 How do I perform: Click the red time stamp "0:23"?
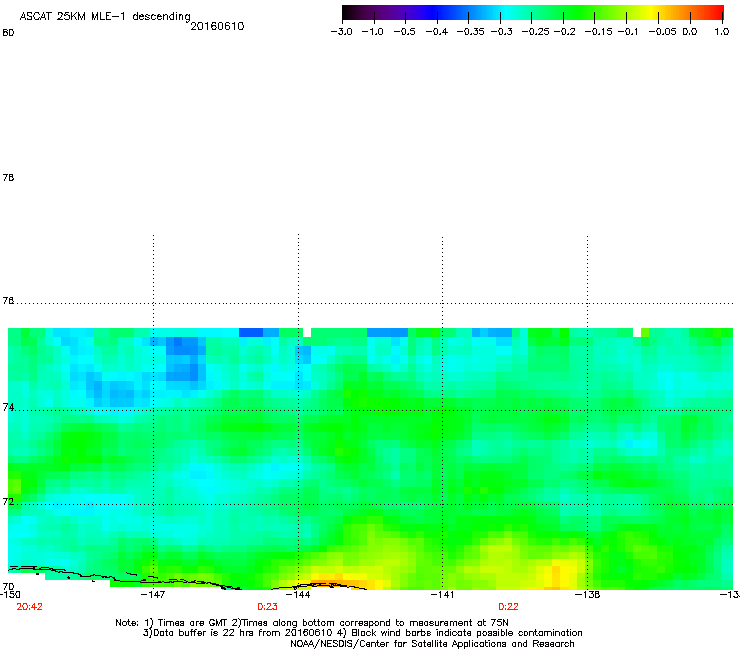click(267, 607)
